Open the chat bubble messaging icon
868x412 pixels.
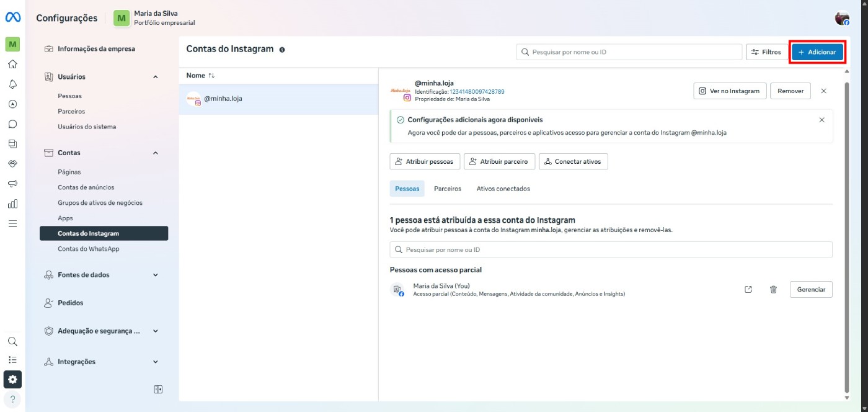12,123
